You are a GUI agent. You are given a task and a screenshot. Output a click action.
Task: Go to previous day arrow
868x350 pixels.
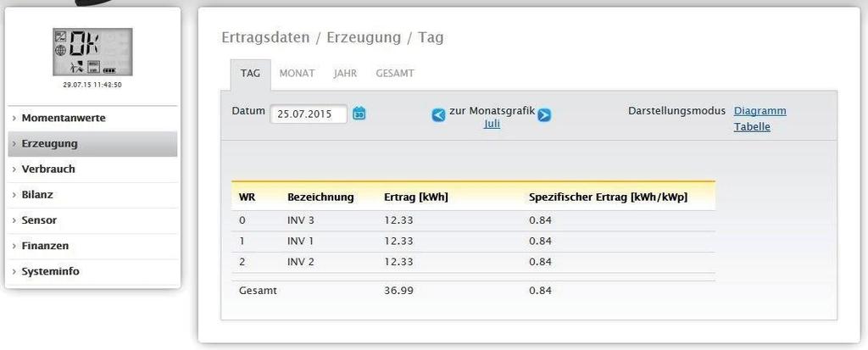coord(438,115)
